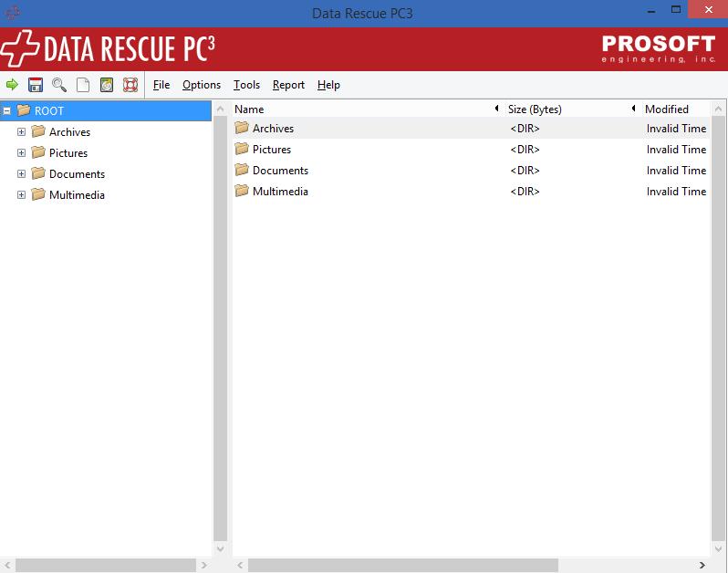Click the file list scroll right arrow
The width and height of the screenshot is (728, 573).
tap(702, 565)
